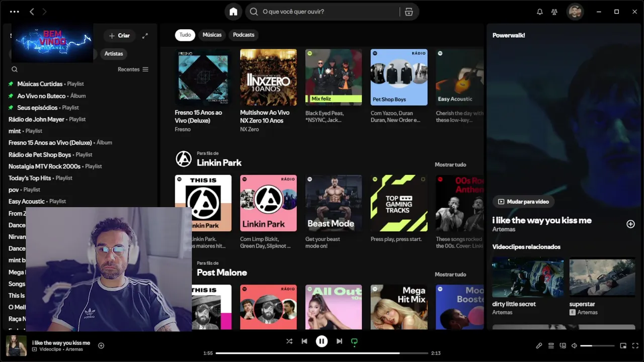Expand library with the arrows icon
The width and height of the screenshot is (644, 362).
coord(145,36)
